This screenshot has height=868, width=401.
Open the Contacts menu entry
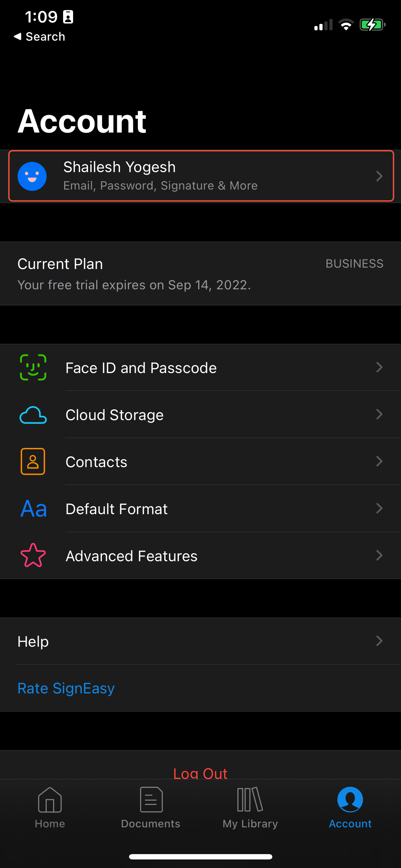coord(200,461)
